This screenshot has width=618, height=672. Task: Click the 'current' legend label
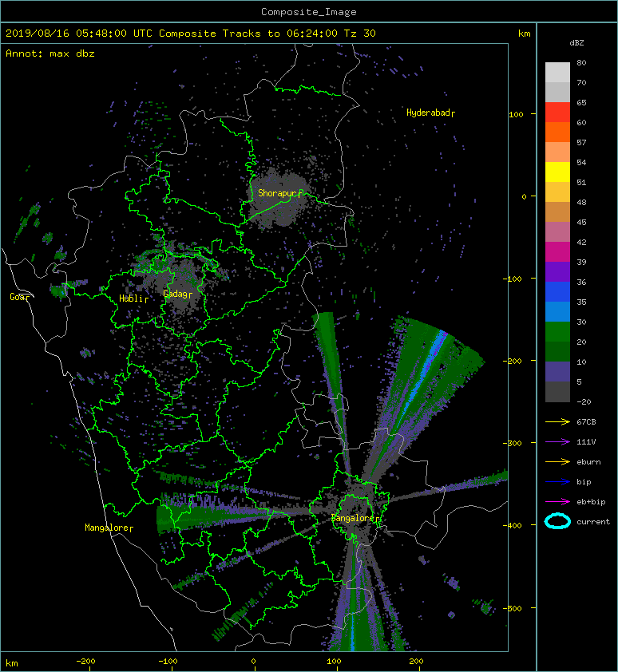coord(593,522)
